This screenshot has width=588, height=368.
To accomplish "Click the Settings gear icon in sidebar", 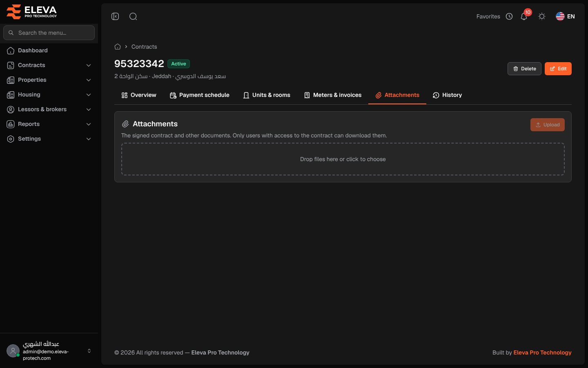I will 11,139.
